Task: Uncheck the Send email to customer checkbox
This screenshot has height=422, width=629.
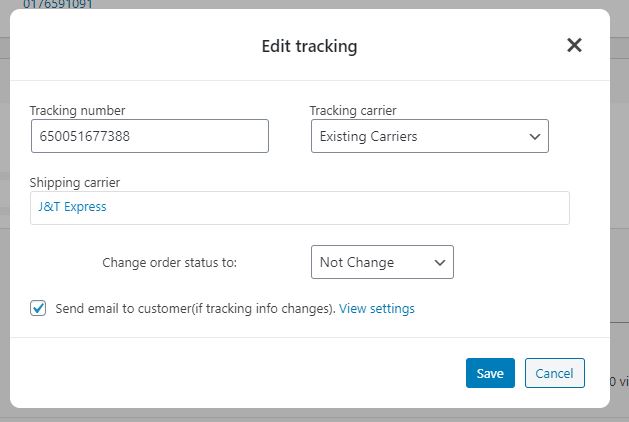Action: (38, 309)
